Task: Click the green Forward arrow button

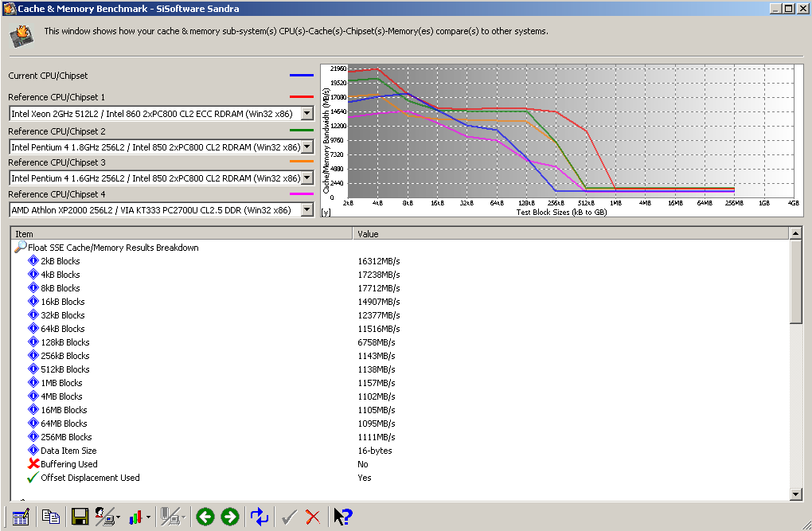Action: [x=230, y=517]
